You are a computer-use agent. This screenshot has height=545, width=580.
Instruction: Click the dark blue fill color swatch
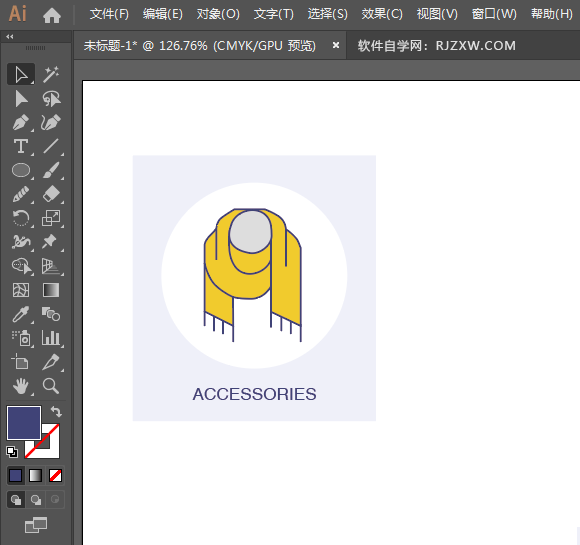click(x=24, y=423)
